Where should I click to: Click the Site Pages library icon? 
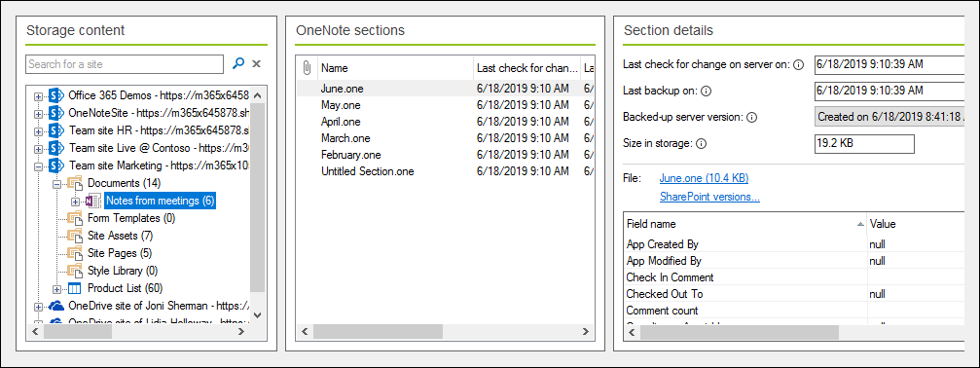pos(75,254)
